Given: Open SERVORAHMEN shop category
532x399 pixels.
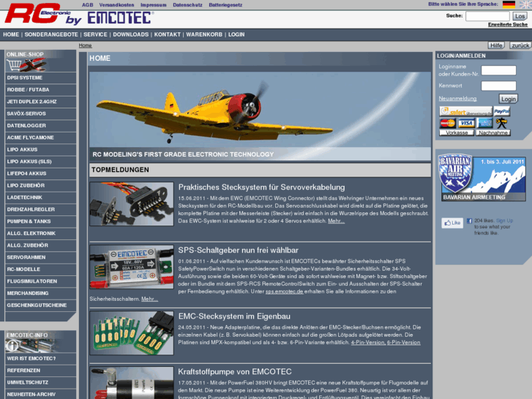Looking at the screenshot, I should pyautogui.click(x=41, y=257).
